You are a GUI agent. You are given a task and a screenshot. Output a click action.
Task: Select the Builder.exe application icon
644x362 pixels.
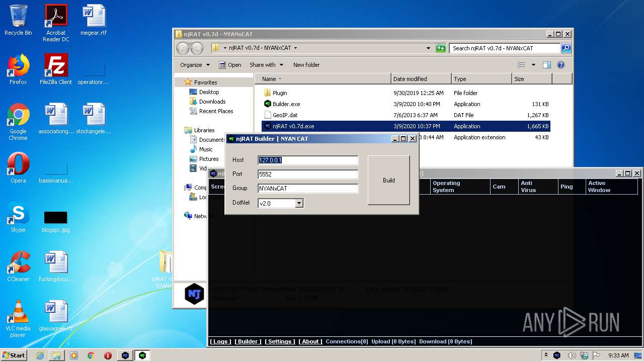tap(268, 104)
